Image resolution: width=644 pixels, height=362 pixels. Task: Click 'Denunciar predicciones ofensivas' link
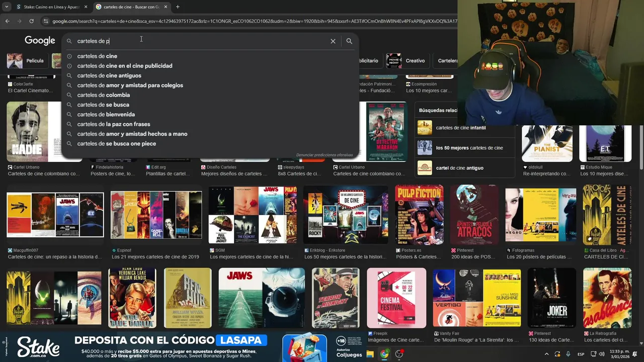click(x=324, y=155)
